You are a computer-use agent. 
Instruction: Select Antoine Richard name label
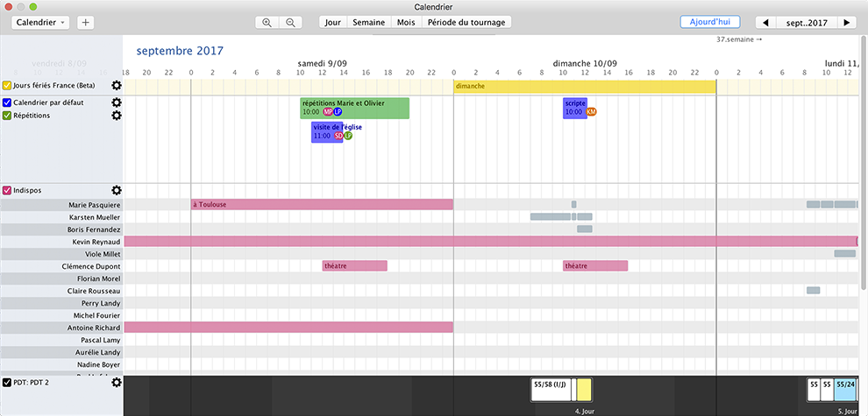(94, 328)
